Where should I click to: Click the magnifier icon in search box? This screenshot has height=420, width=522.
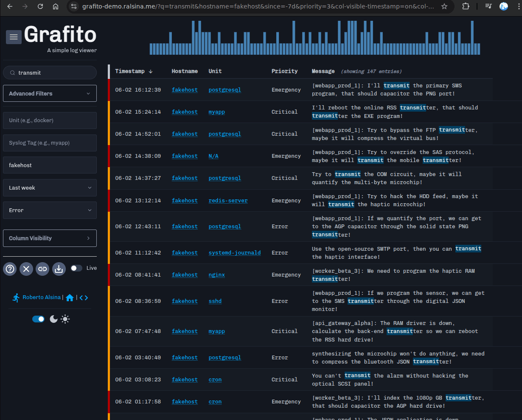coord(12,73)
